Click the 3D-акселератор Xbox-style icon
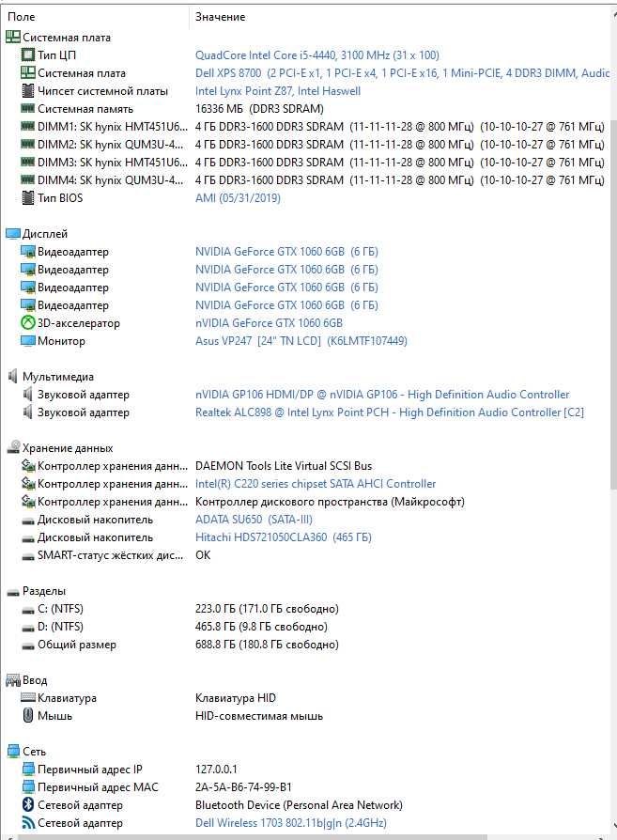Screen dimensions: 617x840 [x=27, y=322]
